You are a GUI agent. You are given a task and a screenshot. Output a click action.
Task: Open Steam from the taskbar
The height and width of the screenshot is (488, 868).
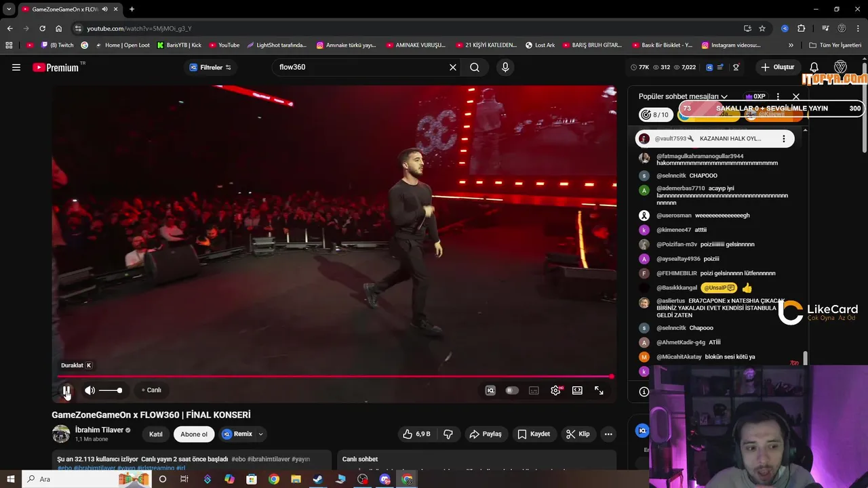pos(317,479)
